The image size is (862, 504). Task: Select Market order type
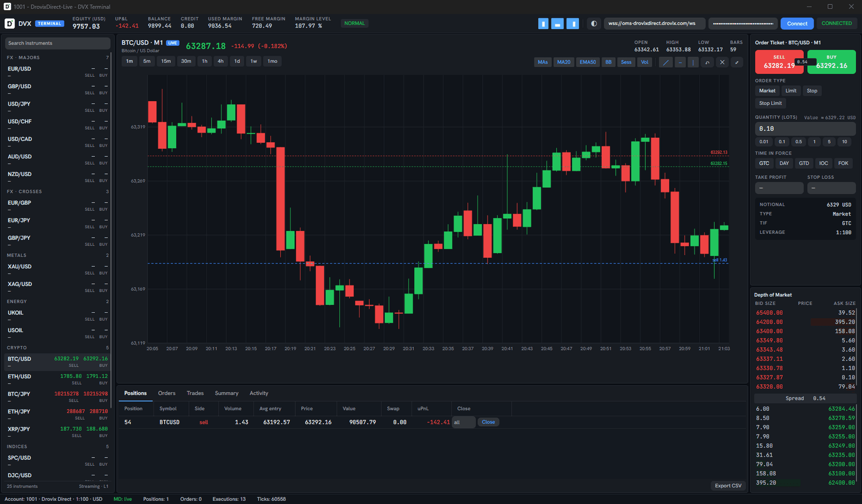[767, 91]
